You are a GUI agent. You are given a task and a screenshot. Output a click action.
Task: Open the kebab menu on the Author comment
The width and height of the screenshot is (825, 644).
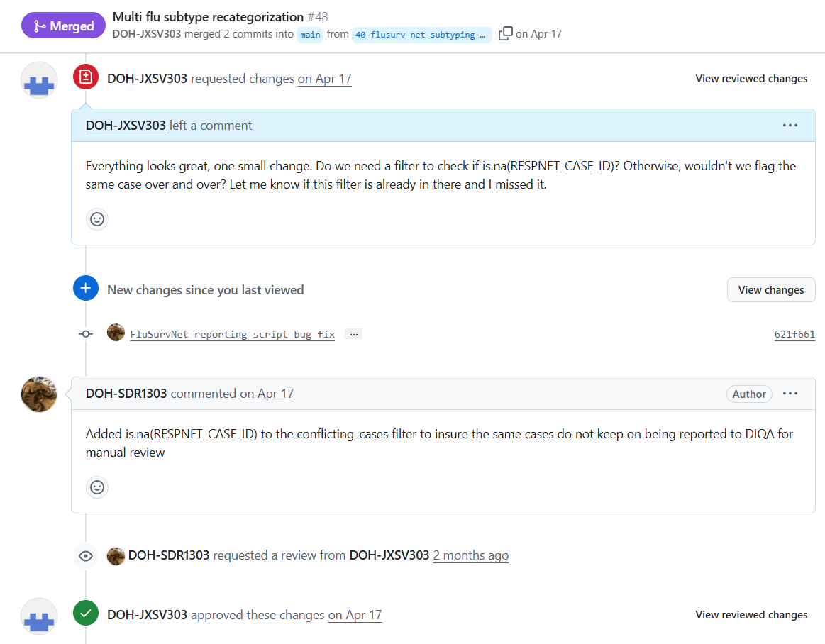[x=790, y=393]
